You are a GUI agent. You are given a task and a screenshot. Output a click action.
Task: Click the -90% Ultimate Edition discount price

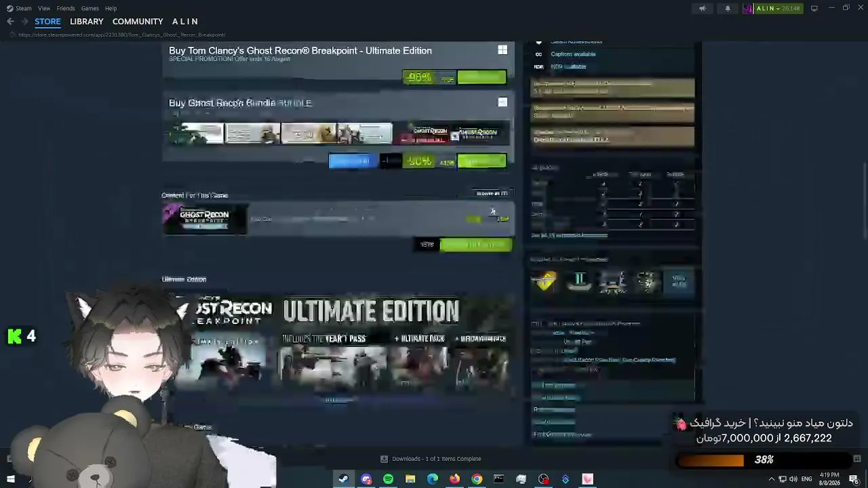[429, 77]
